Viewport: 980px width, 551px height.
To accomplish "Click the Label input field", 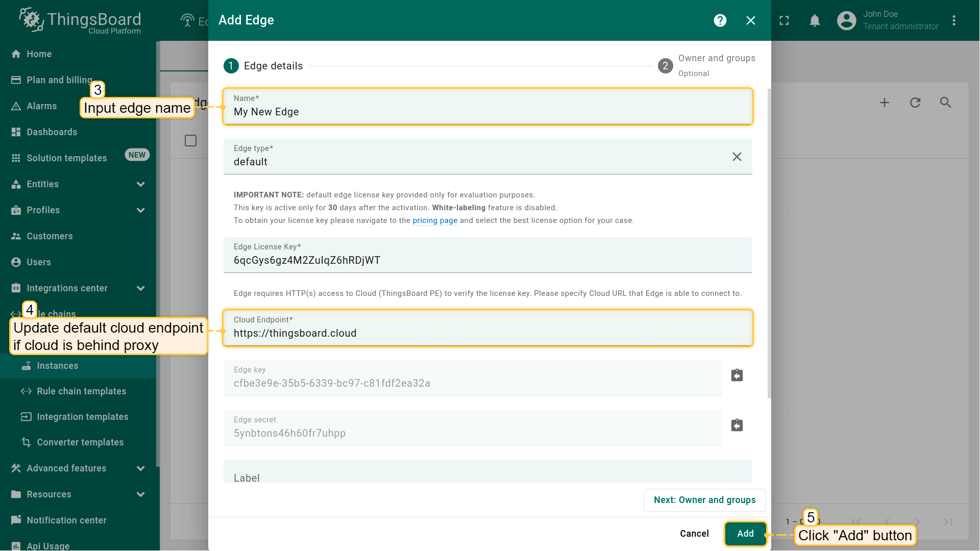I will (x=488, y=472).
